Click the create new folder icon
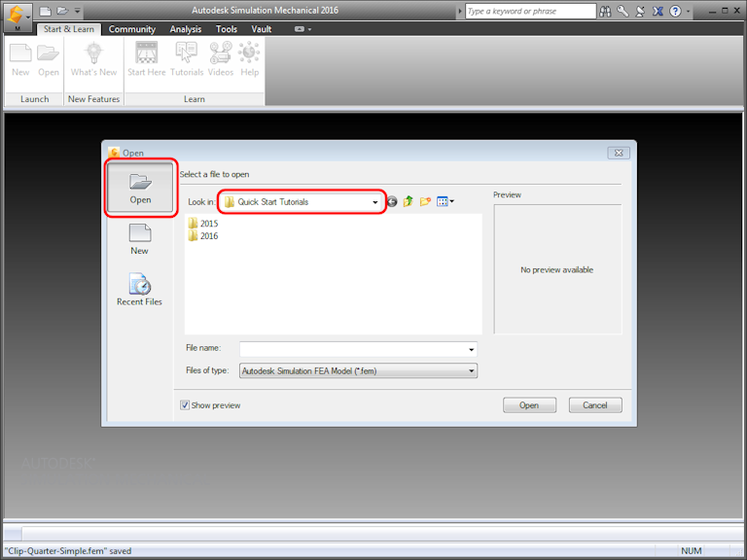 (x=425, y=201)
